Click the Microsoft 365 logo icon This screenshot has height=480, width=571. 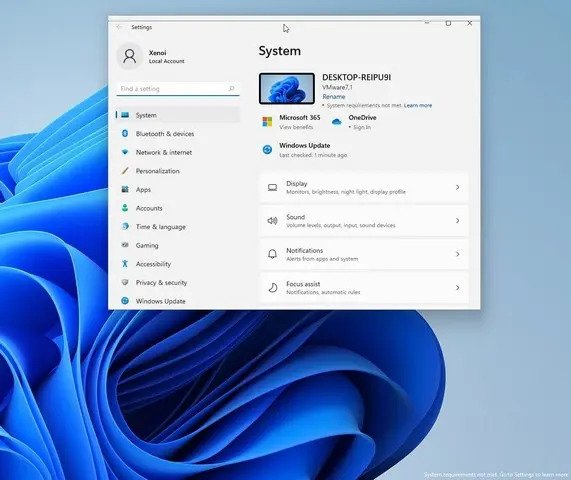267,122
